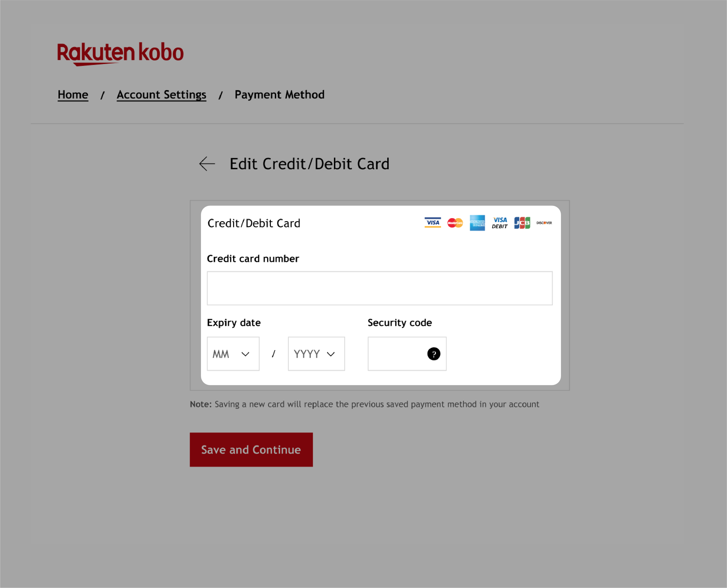Toggle the MM month dropdown selector
Viewport: 727px width, 588px height.
click(x=233, y=353)
